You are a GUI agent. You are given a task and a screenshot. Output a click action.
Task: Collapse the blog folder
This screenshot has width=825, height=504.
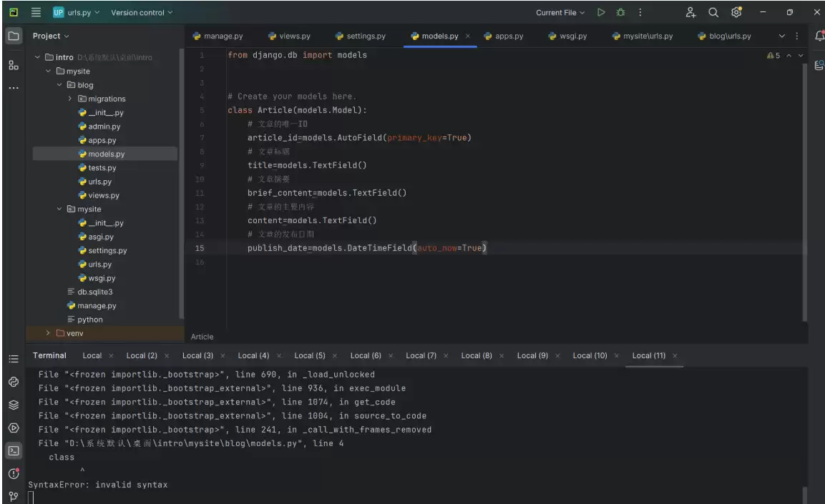59,84
